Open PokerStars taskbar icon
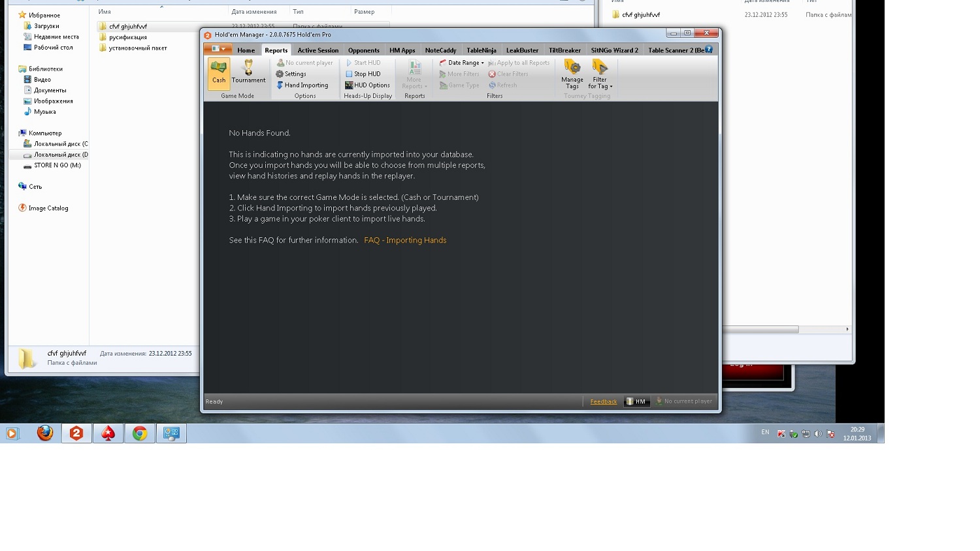The image size is (980, 551). [108, 433]
